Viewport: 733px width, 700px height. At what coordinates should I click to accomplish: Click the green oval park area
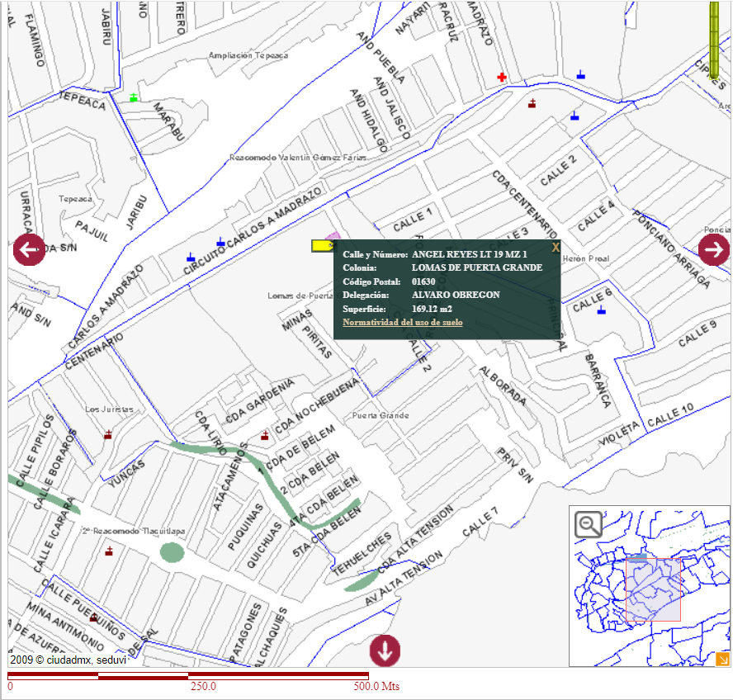pos(172,552)
